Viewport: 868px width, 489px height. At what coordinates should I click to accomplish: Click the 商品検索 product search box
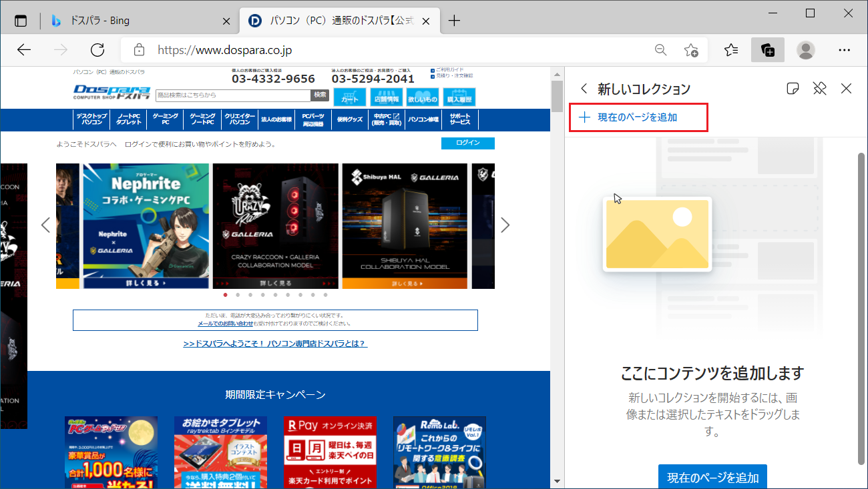(233, 95)
